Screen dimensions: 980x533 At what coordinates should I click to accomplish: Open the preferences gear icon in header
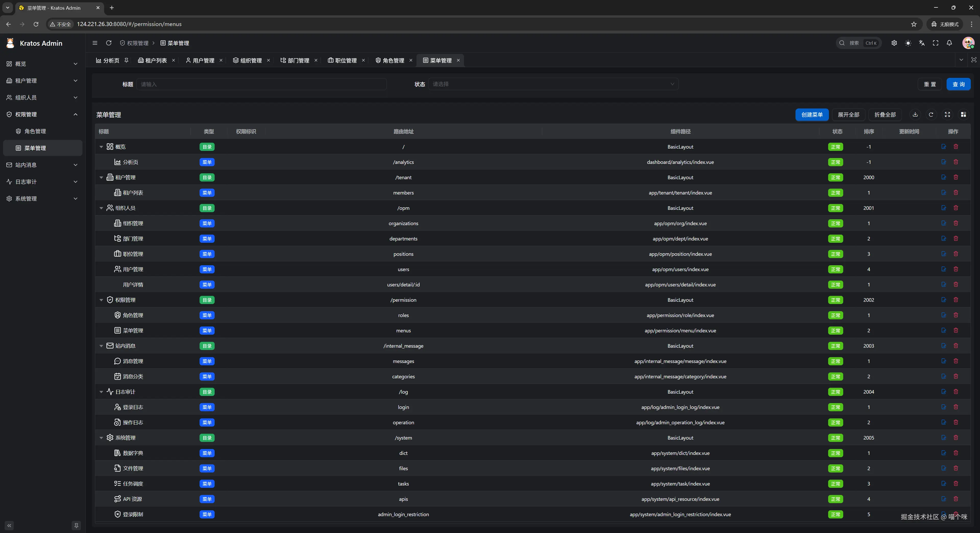(x=894, y=43)
